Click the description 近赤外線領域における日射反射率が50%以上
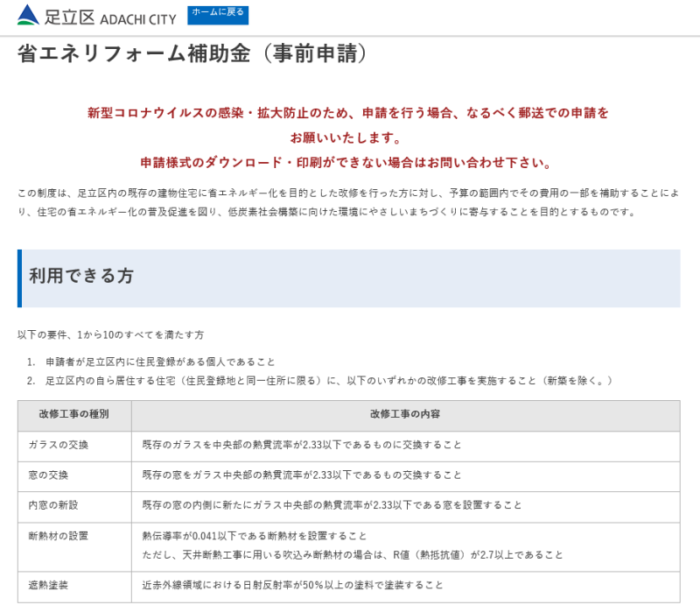Viewport: 700px width, 612px height. tap(292, 585)
